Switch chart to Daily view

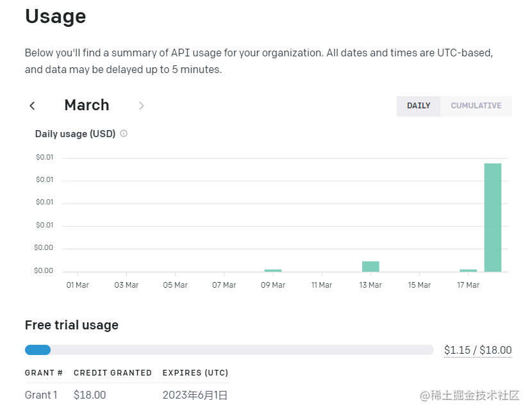(419, 106)
